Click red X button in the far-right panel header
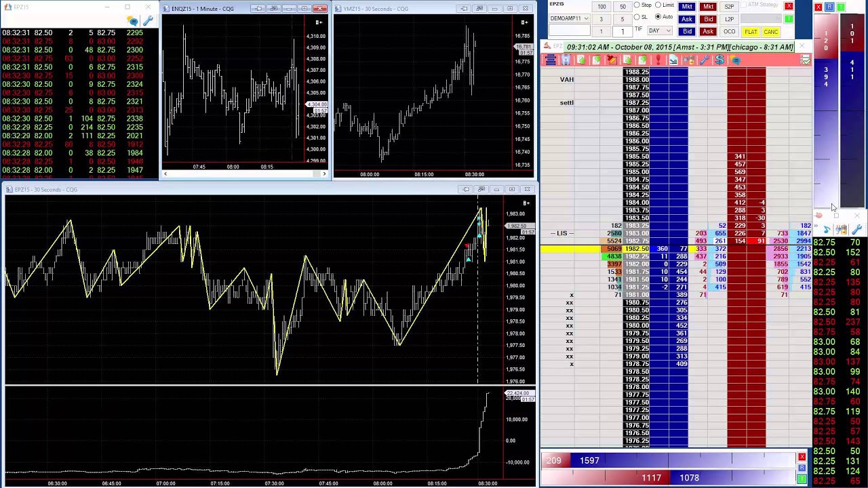This screenshot has height=488, width=868. tap(818, 7)
